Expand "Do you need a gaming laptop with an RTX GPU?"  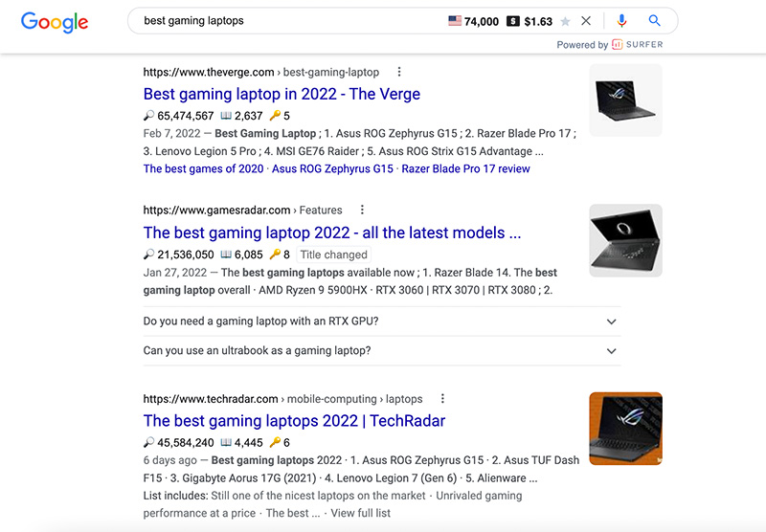click(x=382, y=321)
